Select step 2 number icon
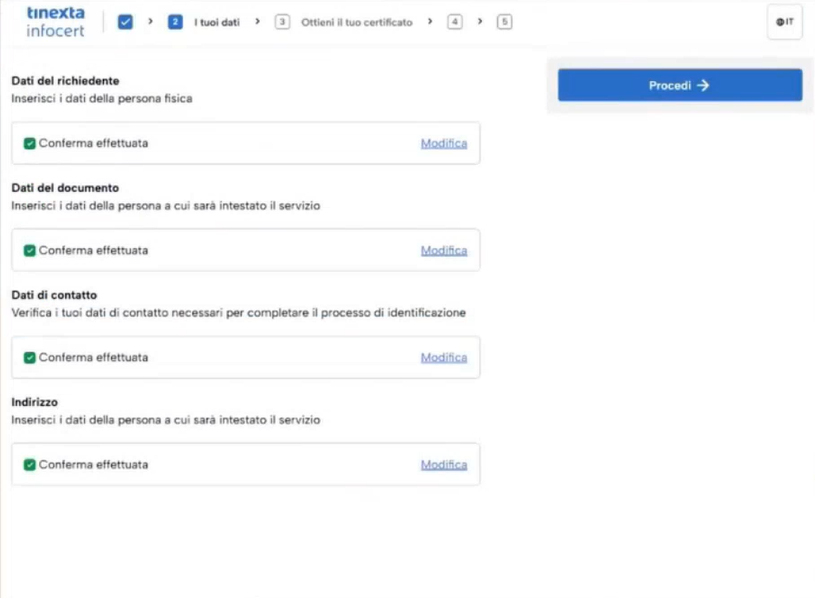The image size is (815, 598). pyautogui.click(x=175, y=22)
